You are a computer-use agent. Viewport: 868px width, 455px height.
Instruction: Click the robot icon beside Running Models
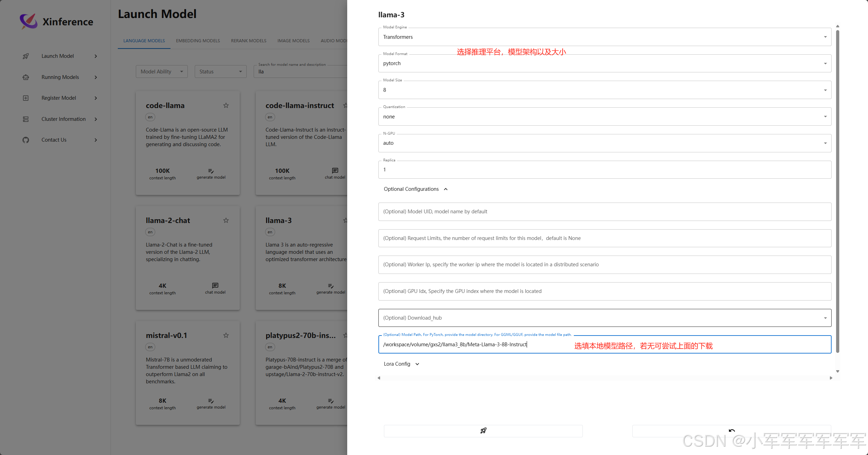pyautogui.click(x=26, y=77)
